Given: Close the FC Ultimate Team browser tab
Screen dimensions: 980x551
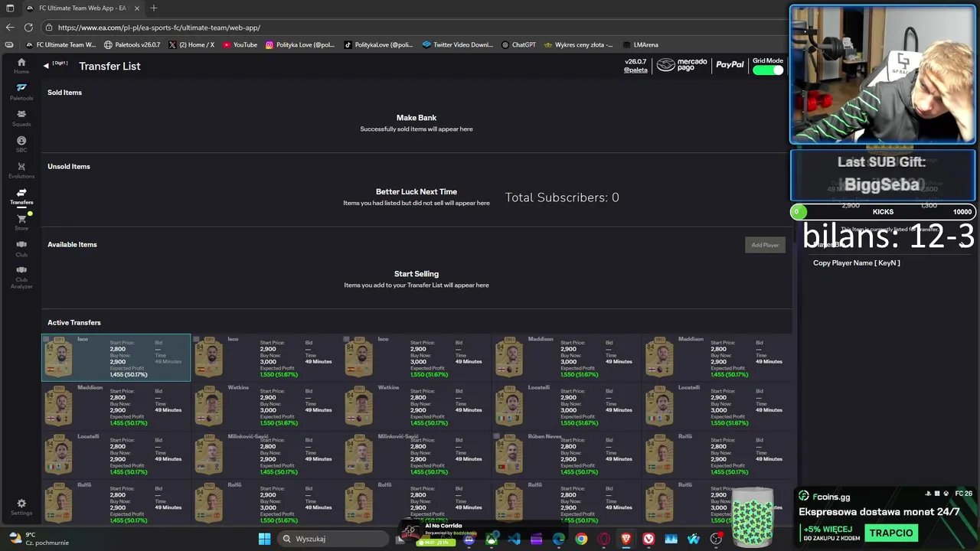Looking at the screenshot, I should [x=137, y=8].
